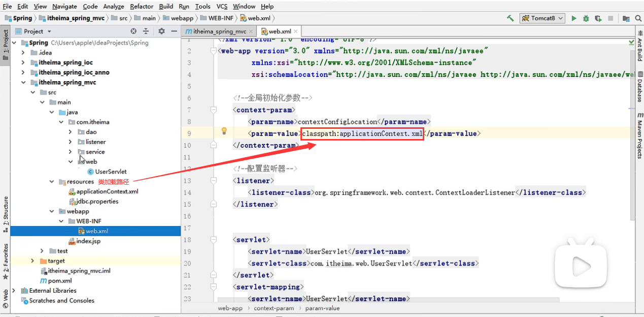This screenshot has height=317, width=644.
Task: Switch to the itheima_spring_mvc editor tab
Action: click(216, 31)
